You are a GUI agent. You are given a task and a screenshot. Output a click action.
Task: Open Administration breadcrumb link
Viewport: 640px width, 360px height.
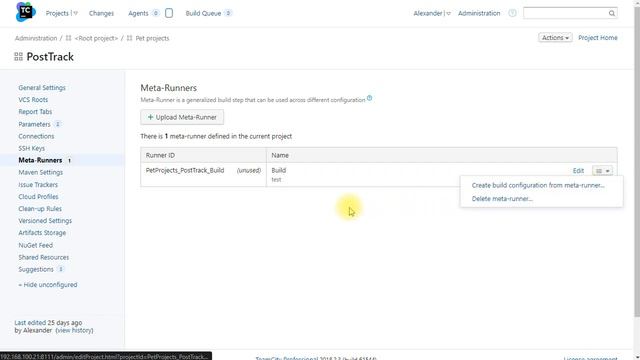(36, 38)
